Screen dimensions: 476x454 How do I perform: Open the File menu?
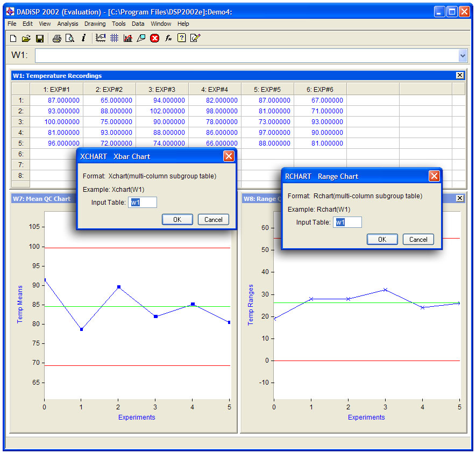pyautogui.click(x=12, y=24)
